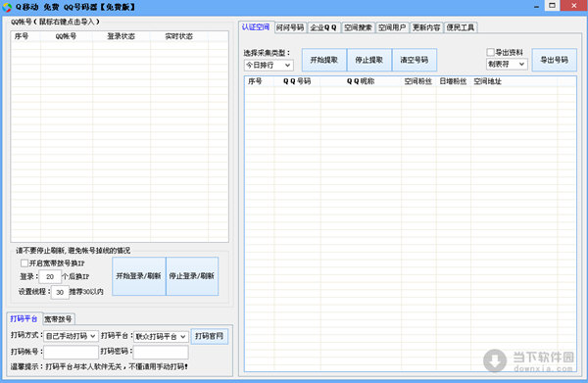
Task: Click the 开始提取 button
Action: 324,60
